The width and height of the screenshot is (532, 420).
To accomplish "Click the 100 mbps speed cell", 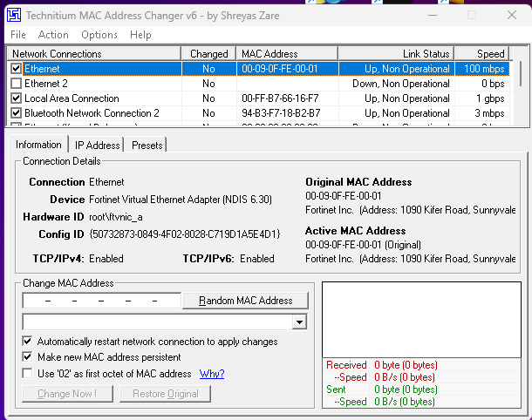I will pyautogui.click(x=484, y=69).
